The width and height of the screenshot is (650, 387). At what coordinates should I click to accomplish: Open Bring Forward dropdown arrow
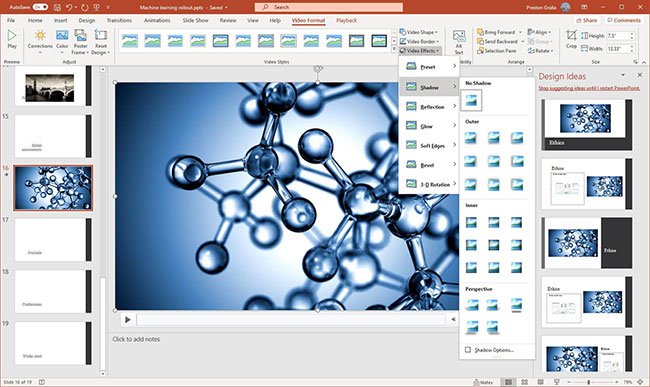click(x=520, y=32)
